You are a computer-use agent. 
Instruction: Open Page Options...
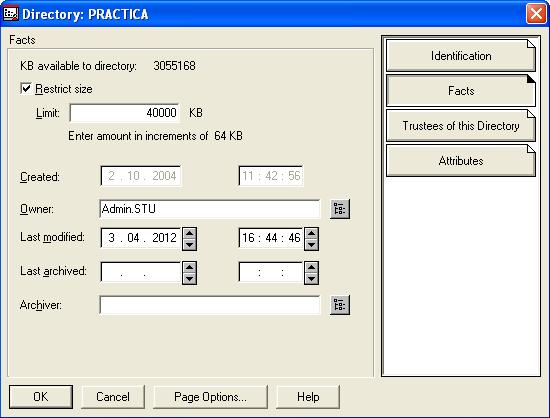pyautogui.click(x=210, y=397)
